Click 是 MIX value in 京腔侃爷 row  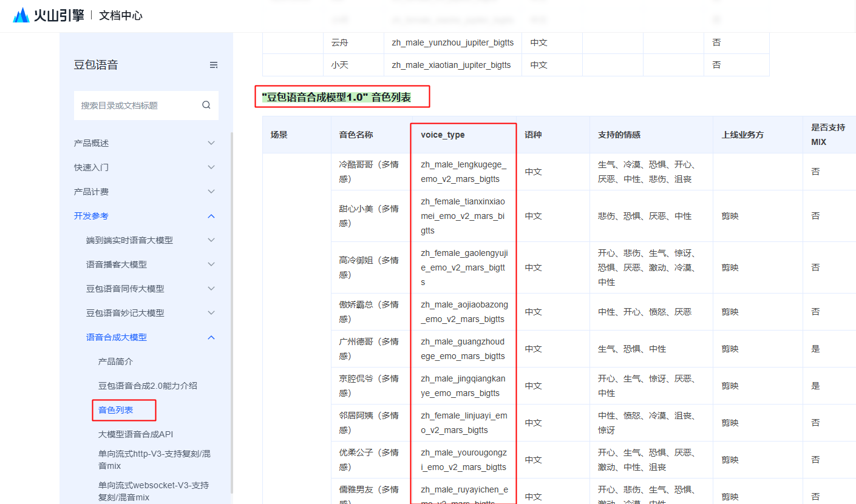tap(815, 386)
